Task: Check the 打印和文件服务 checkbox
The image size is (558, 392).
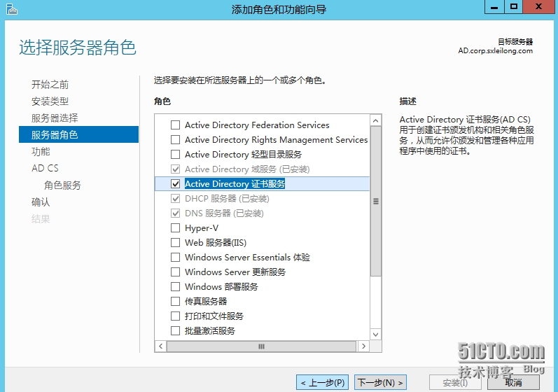Action: tap(176, 316)
